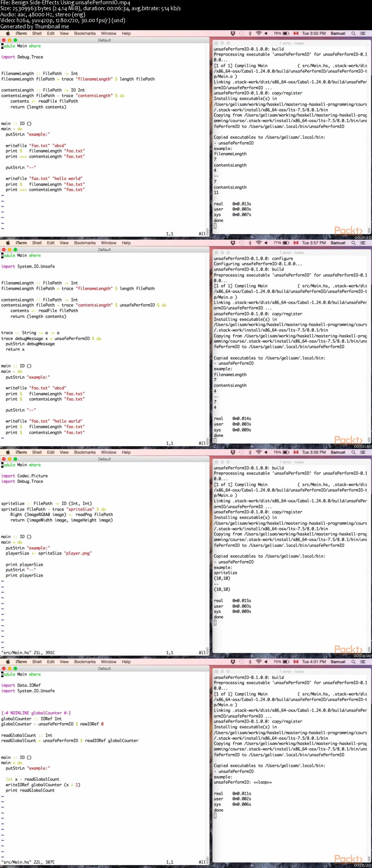Click the volume icon in the 3:59 PM menu bar

[x=266, y=452]
